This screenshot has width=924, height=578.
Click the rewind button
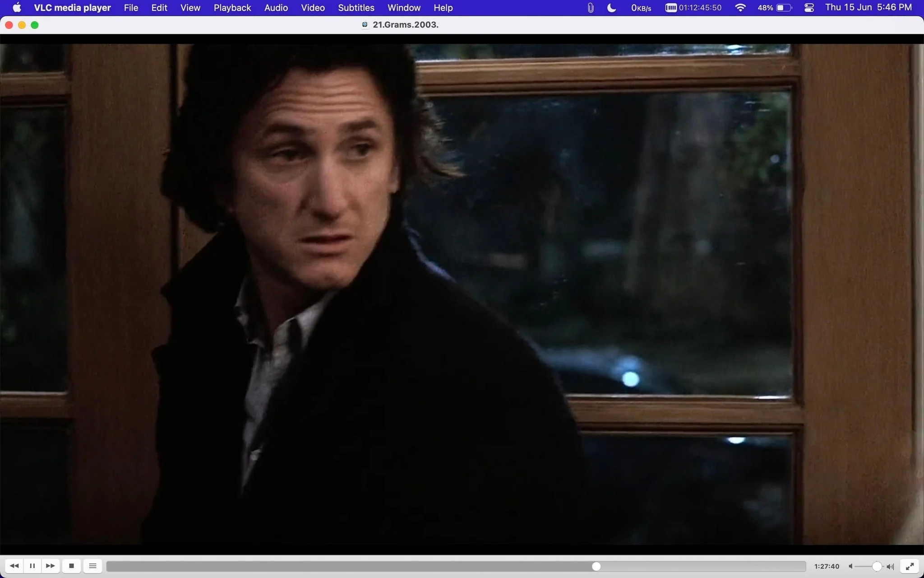14,566
